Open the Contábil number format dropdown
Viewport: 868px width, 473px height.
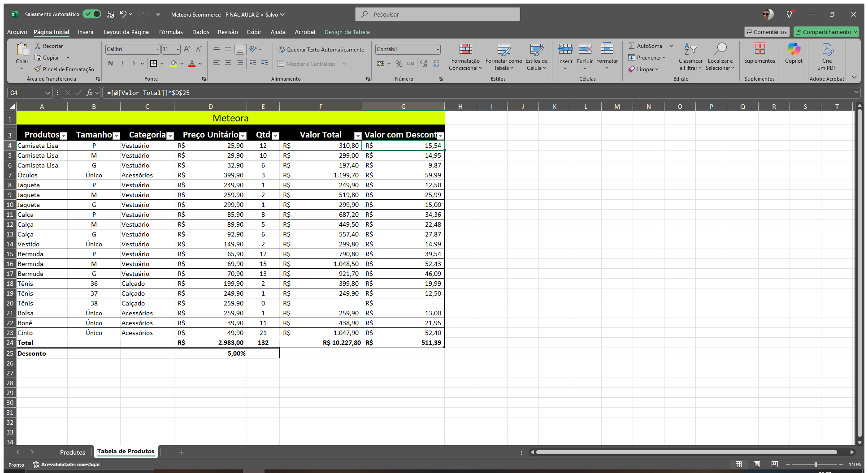point(438,49)
